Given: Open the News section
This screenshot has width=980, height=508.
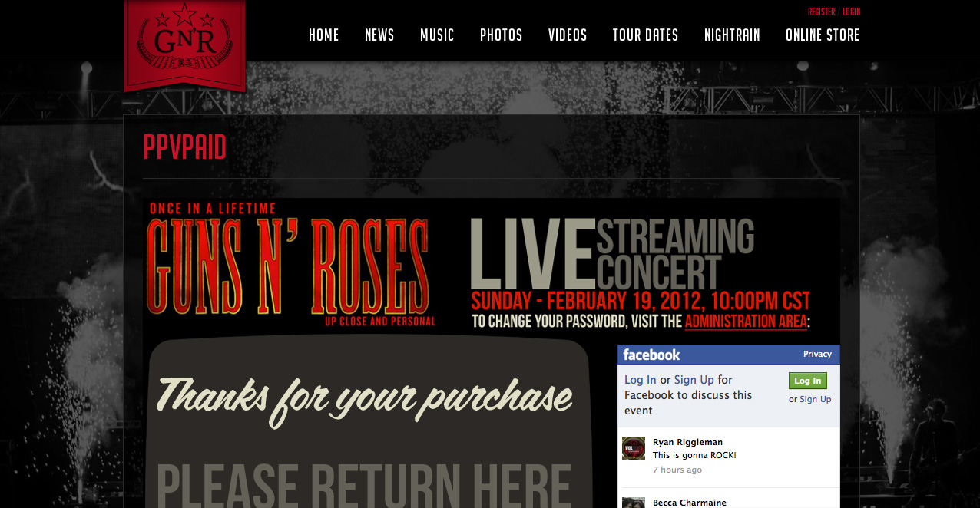Looking at the screenshot, I should coord(379,35).
